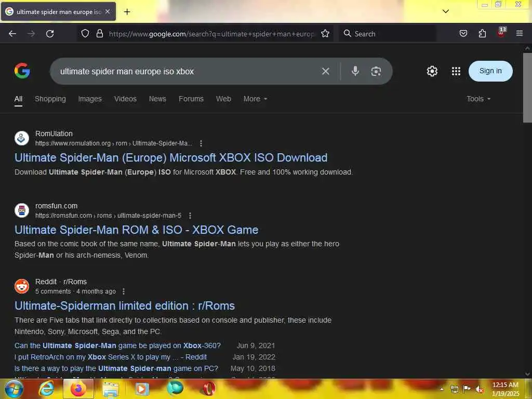
Task: Launch Opera browser from taskbar
Action: (209, 389)
